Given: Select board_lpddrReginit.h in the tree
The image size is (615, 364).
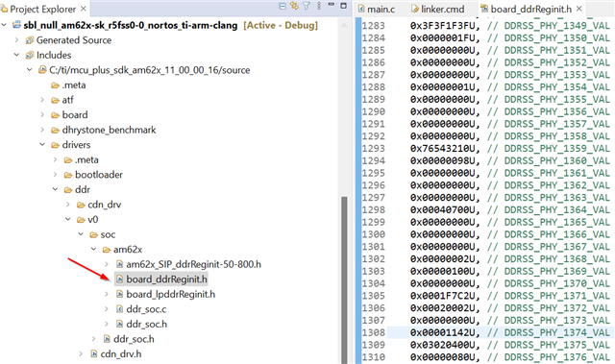Looking at the screenshot, I should pyautogui.click(x=171, y=294).
